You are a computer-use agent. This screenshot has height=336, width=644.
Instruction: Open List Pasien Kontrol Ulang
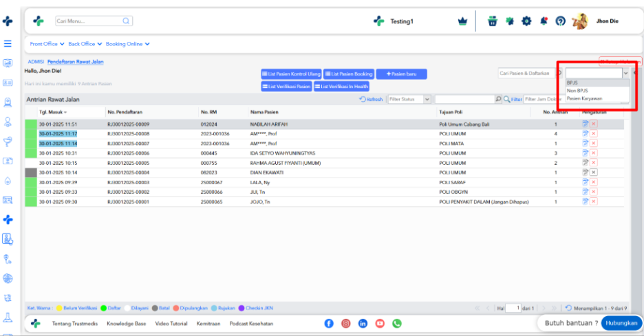291,74
